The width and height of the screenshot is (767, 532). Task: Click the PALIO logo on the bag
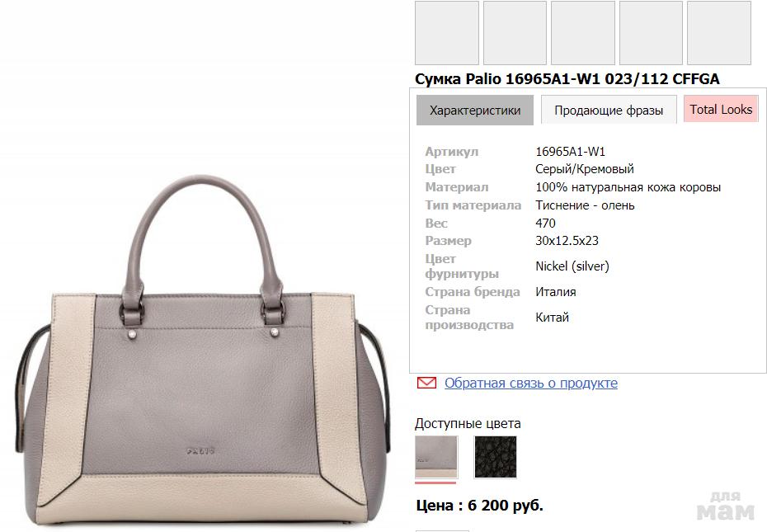[x=200, y=451]
